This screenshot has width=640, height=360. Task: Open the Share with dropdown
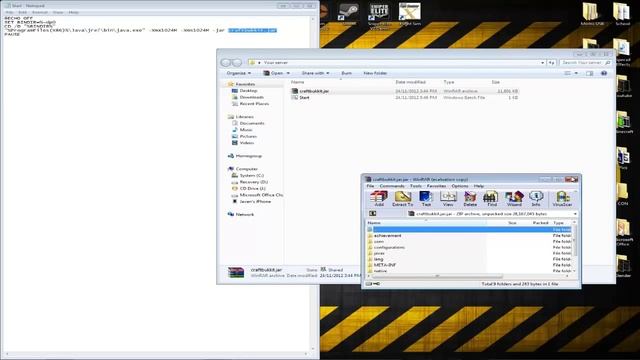[315, 73]
